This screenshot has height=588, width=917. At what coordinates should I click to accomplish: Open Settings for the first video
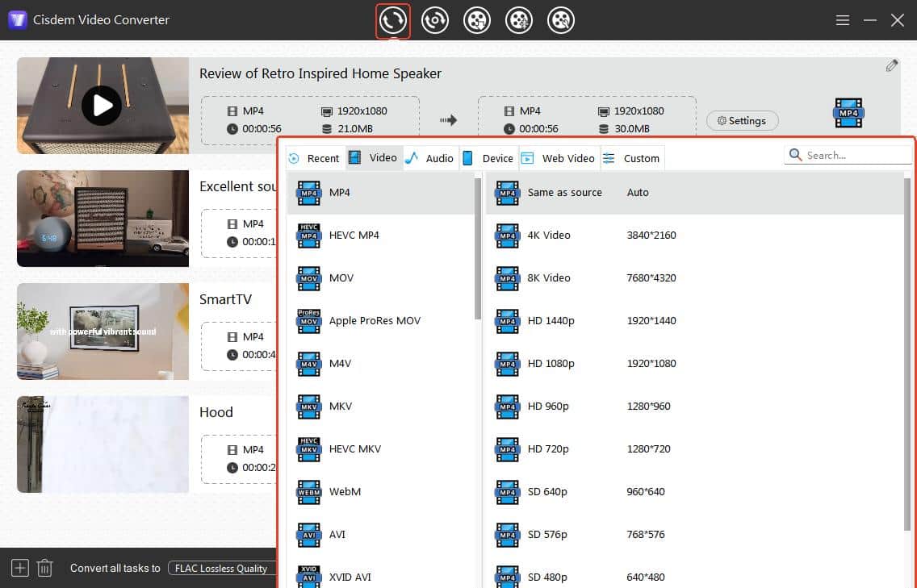point(742,120)
